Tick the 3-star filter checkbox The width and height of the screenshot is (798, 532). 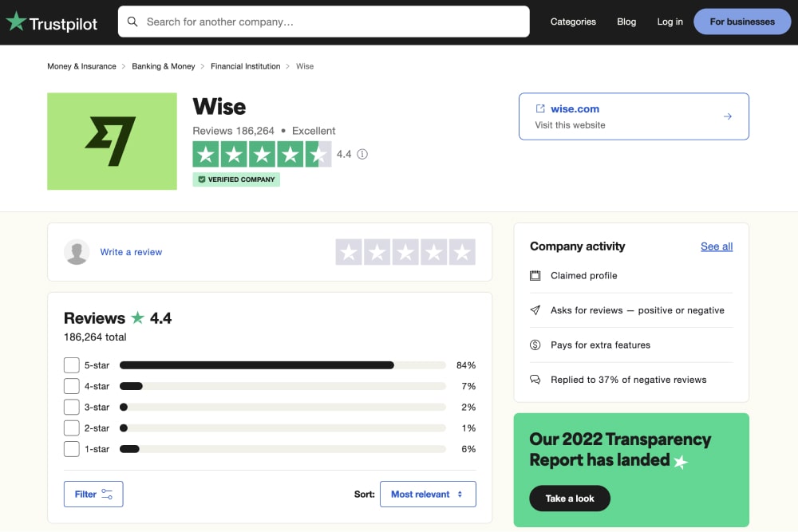point(72,407)
